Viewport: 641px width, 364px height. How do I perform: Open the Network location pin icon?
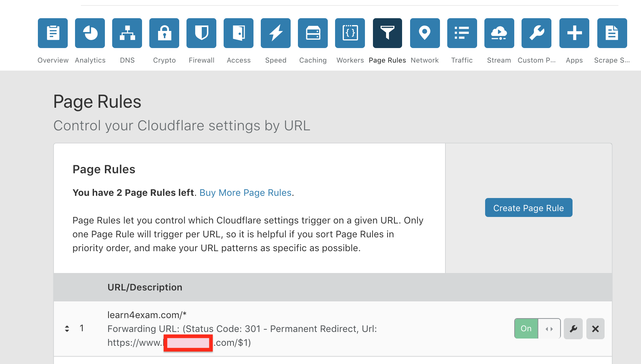(425, 33)
